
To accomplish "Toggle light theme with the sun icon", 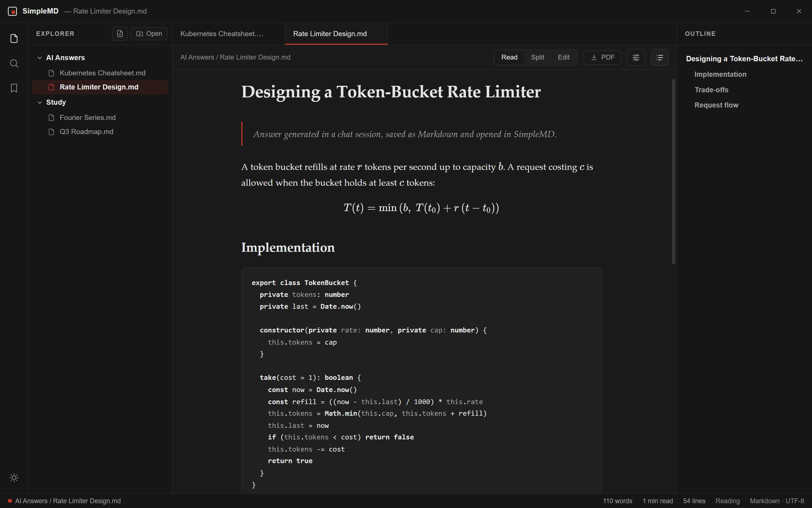I will 14,478.
